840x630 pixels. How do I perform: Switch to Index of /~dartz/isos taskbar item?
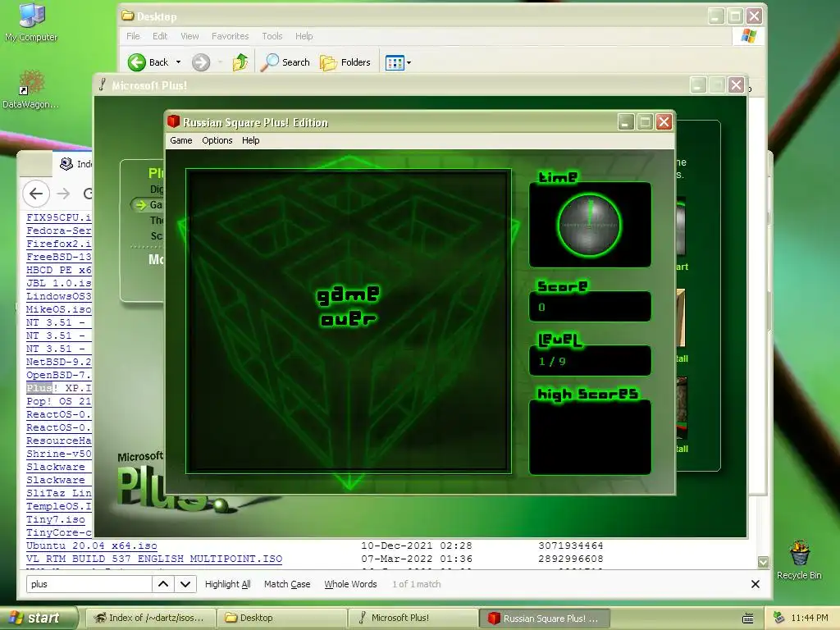pos(150,618)
